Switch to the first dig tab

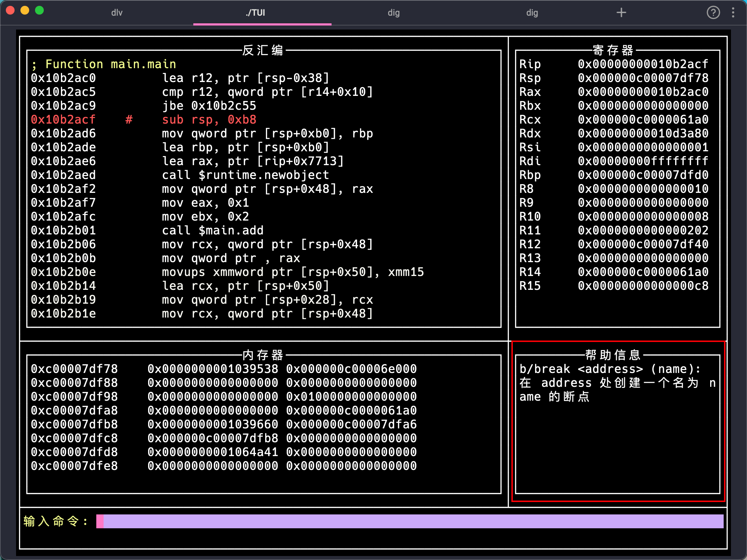click(x=394, y=13)
